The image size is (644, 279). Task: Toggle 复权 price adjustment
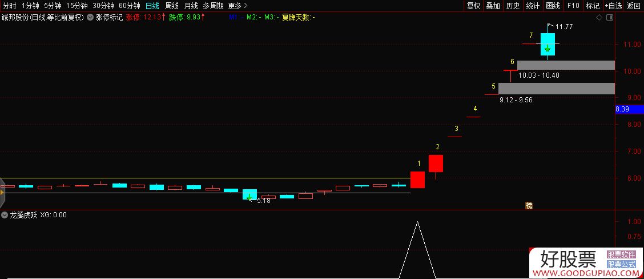473,6
